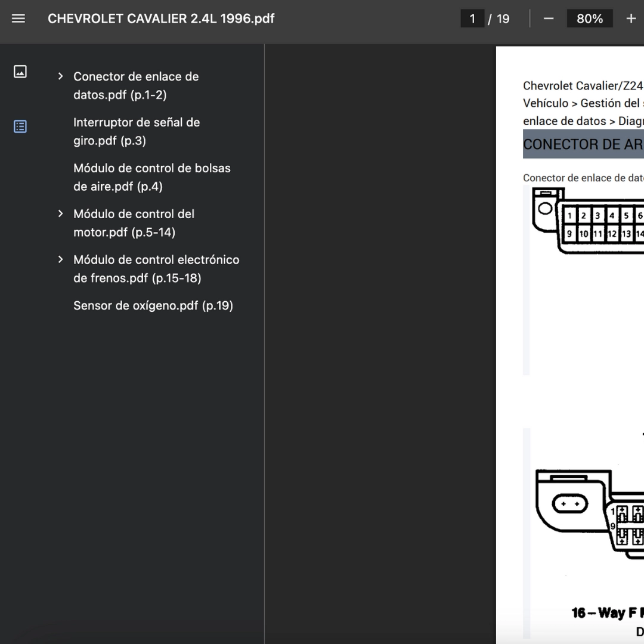Click the highlighted CONECTOR DE AR heading

[582, 144]
